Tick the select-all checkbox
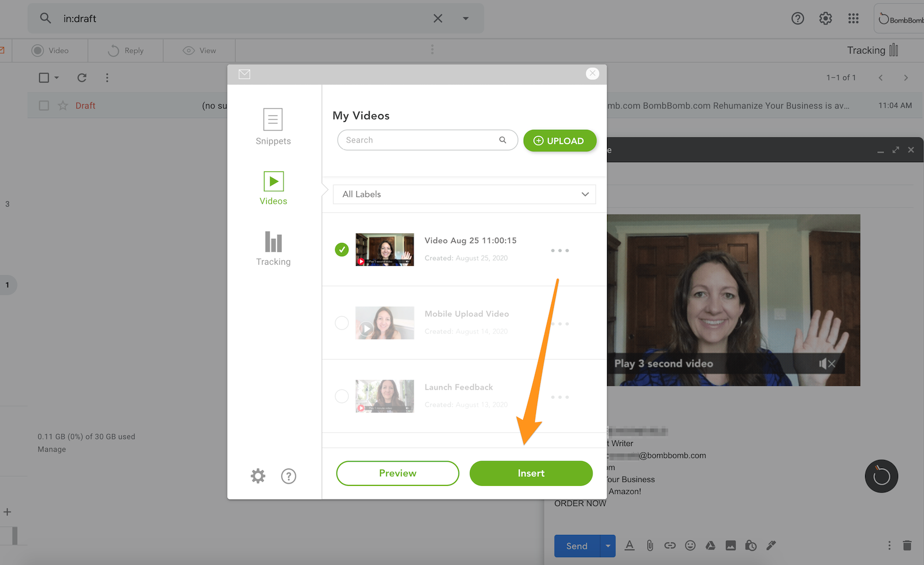Screen dimensions: 924x565 tap(44, 77)
